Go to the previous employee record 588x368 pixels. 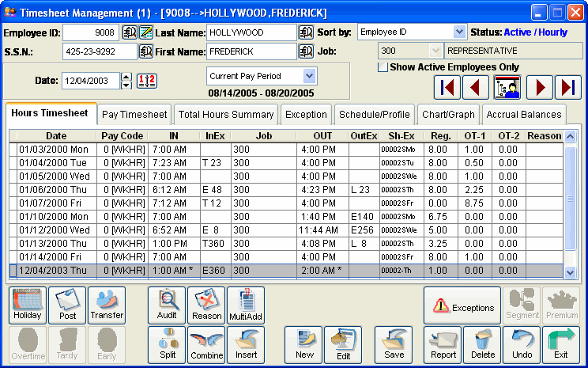[x=476, y=88]
